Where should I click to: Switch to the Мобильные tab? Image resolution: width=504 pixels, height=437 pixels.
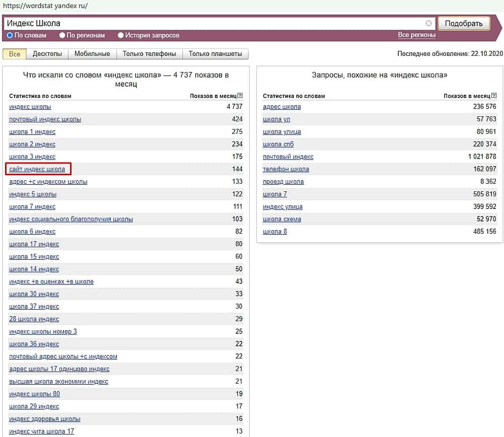click(x=92, y=54)
